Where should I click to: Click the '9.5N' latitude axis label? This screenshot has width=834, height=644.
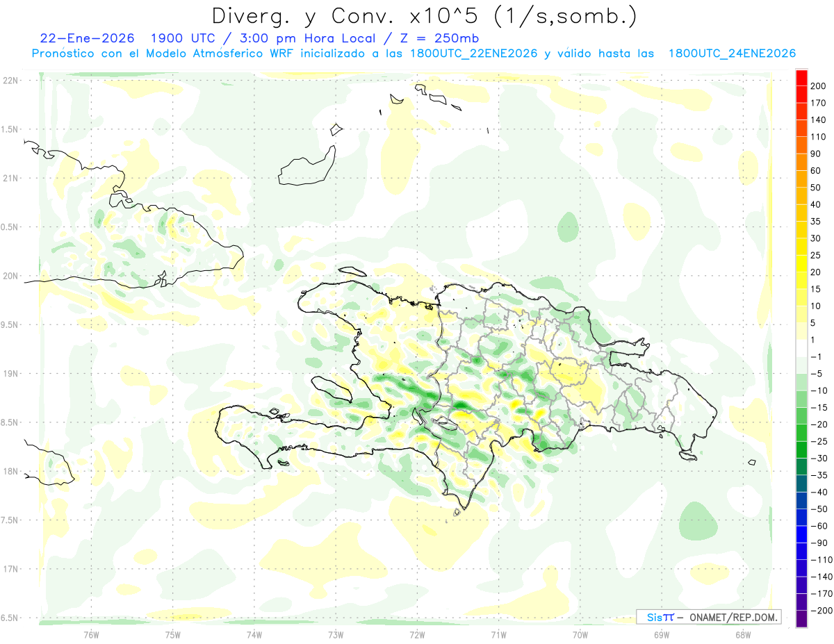click(10, 325)
